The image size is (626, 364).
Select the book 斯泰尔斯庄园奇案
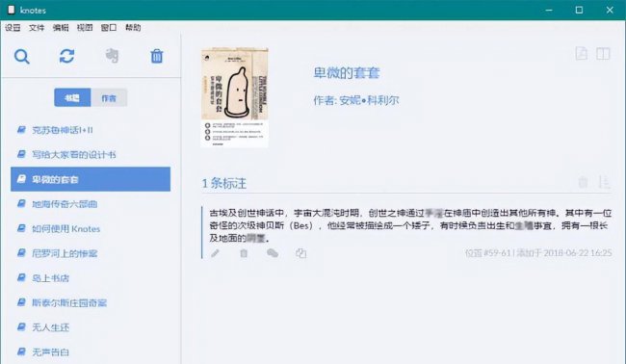coord(91,303)
